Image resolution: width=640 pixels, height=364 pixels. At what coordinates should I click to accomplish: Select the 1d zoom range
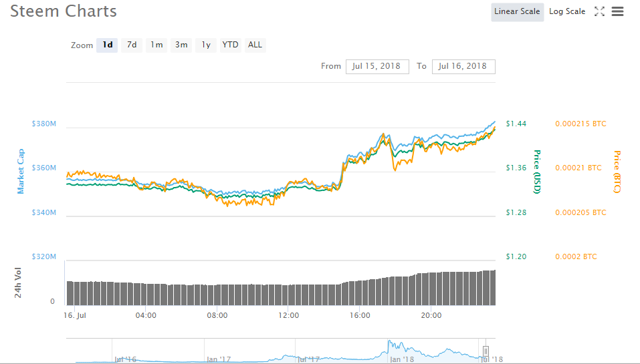[107, 45]
